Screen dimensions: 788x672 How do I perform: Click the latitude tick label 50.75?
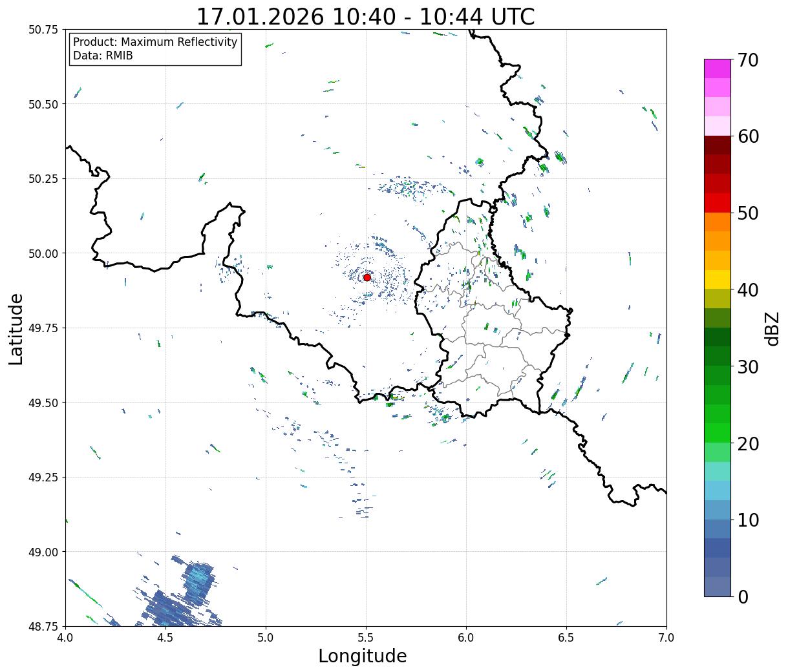pos(43,30)
